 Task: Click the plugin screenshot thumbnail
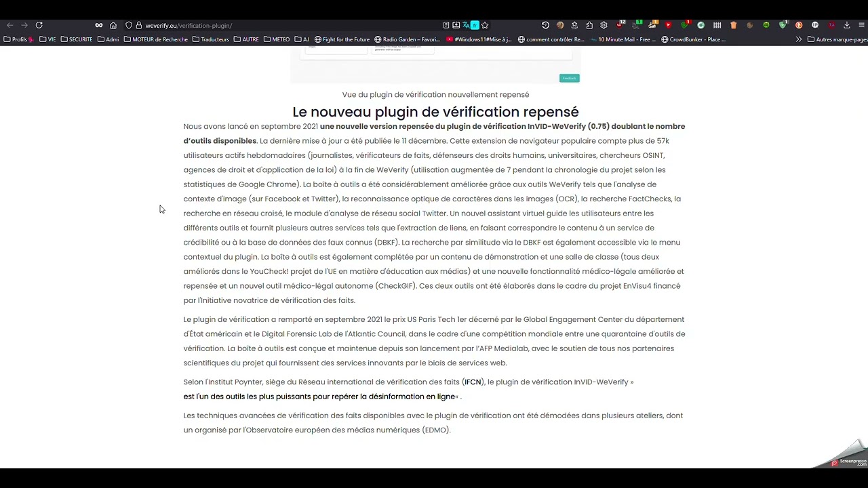(435, 64)
